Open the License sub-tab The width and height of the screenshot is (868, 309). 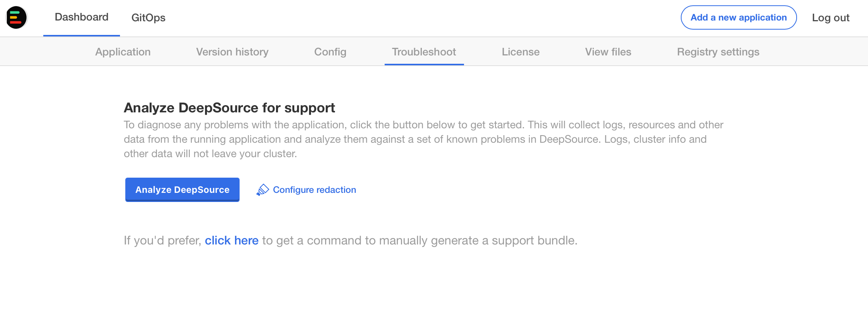pyautogui.click(x=520, y=52)
